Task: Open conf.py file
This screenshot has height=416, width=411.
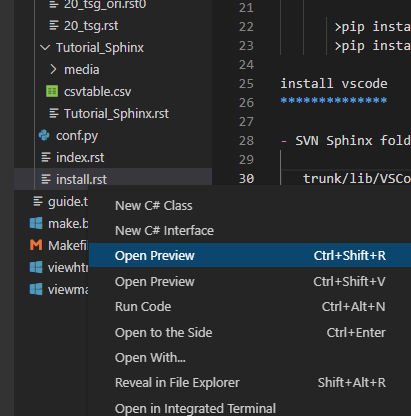Action: pos(77,136)
